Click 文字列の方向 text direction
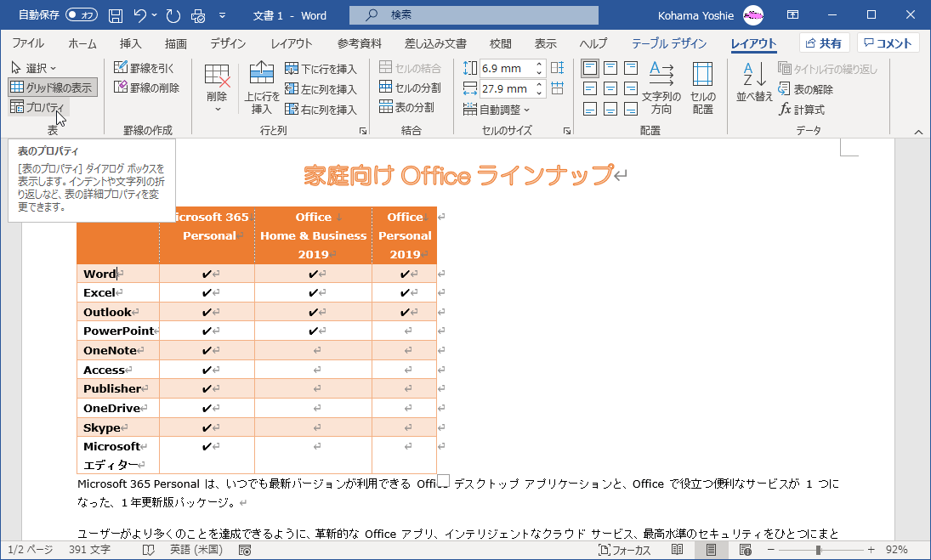 pos(661,88)
